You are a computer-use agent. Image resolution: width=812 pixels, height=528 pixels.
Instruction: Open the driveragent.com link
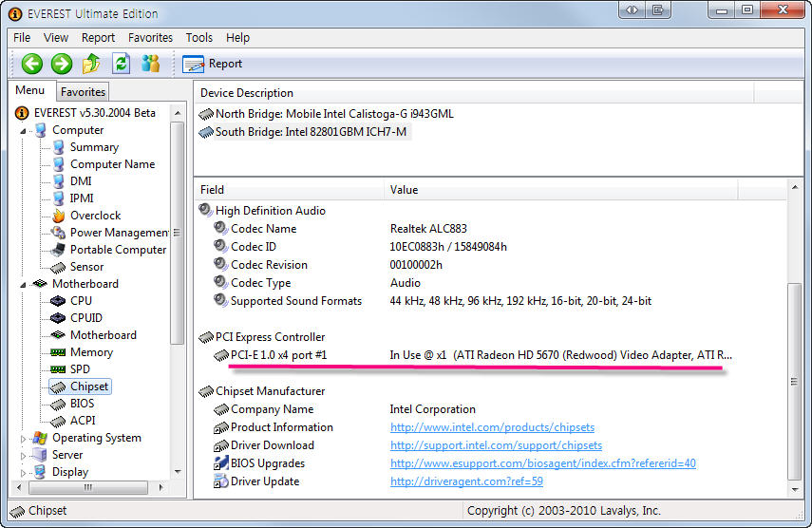[466, 481]
